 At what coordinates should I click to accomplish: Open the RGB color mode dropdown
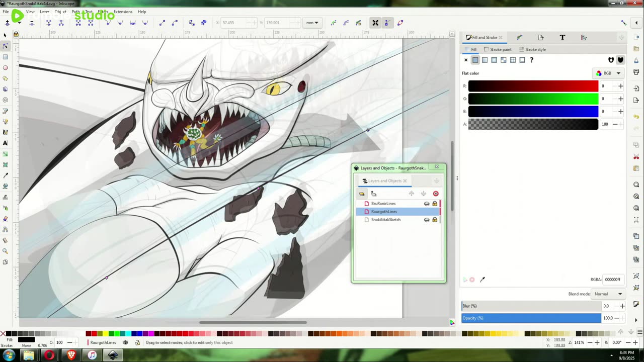point(608,73)
